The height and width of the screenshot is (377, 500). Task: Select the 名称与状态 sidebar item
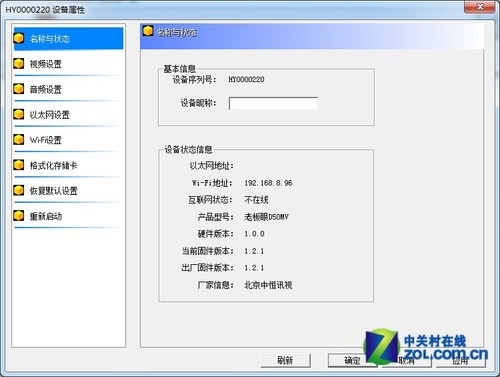pos(68,38)
